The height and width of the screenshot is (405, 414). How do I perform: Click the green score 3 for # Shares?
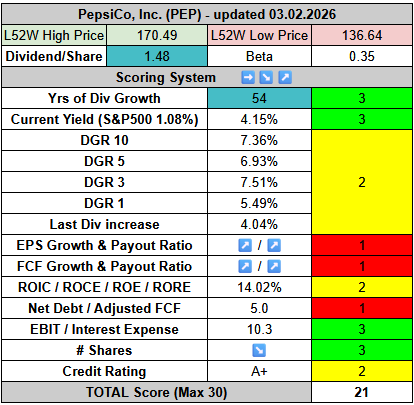pyautogui.click(x=362, y=350)
